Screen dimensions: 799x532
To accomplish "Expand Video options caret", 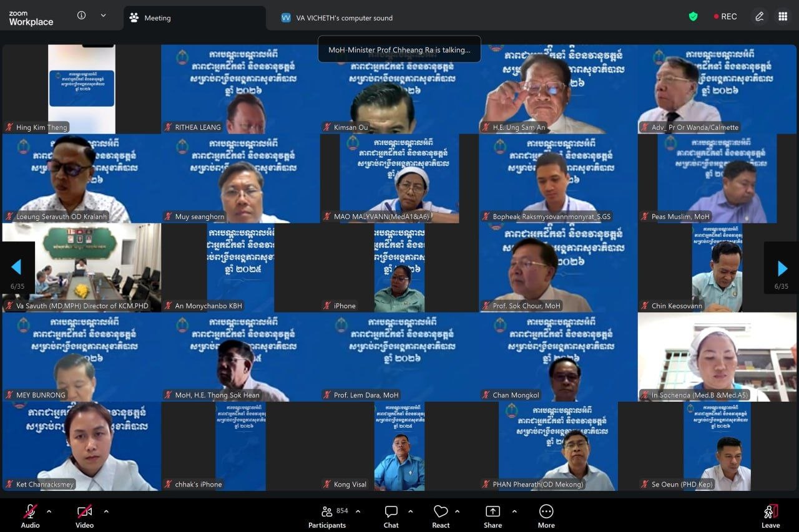I will click(106, 511).
